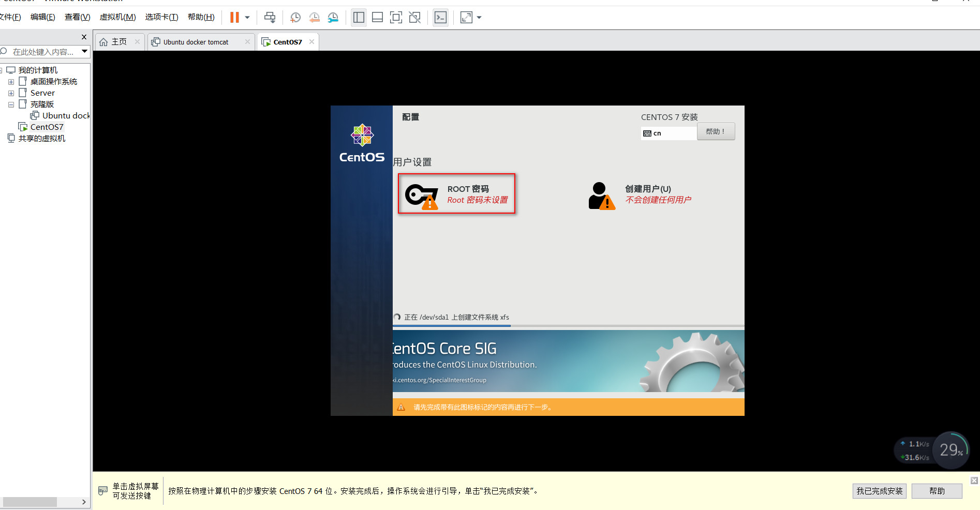
Task: Click the 主页 home icon
Action: click(103, 42)
